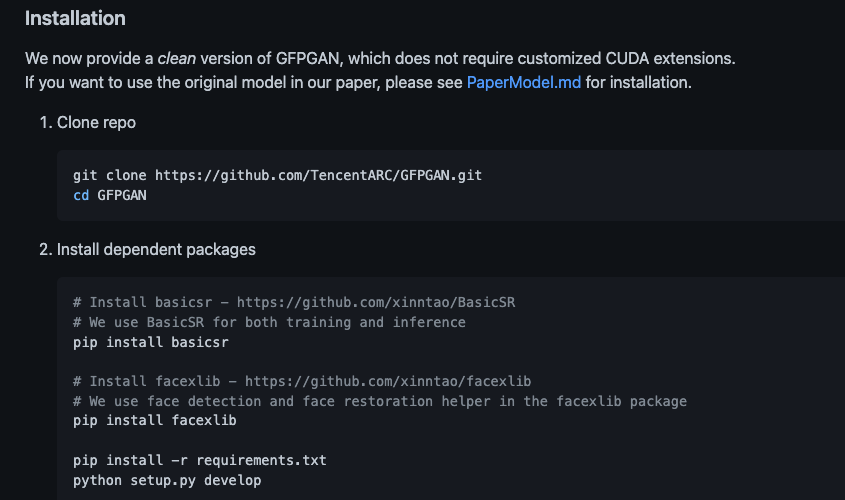This screenshot has height=500, width=845.
Task: Click the 'Clone repo' step text
Action: coord(96,123)
